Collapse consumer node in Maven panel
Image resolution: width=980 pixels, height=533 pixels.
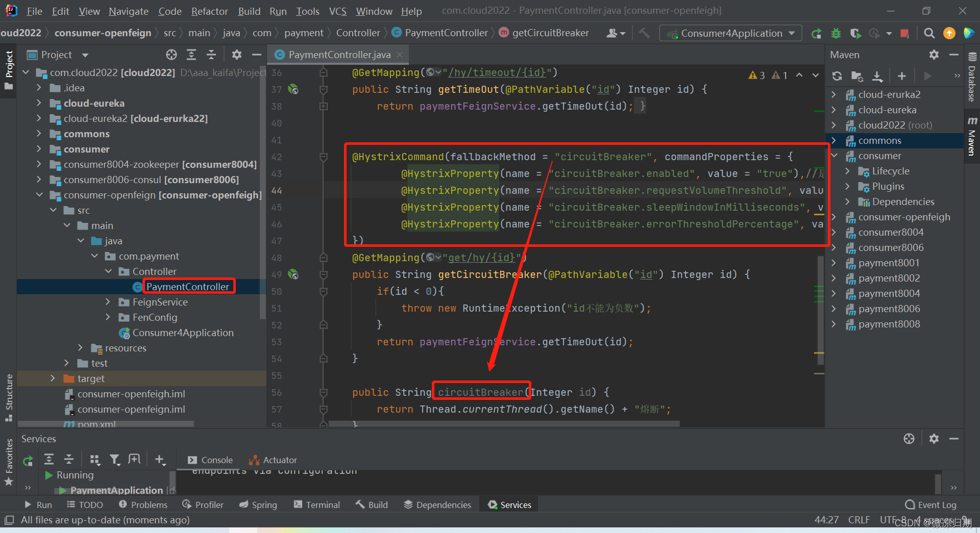(834, 156)
